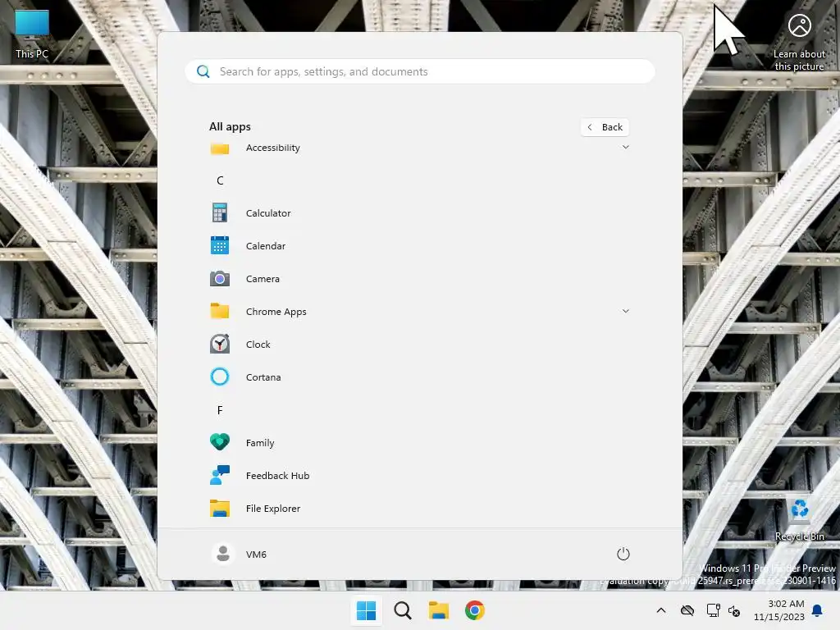Open notifications bell icon
This screenshot has height=630, width=840.
pyautogui.click(x=818, y=610)
